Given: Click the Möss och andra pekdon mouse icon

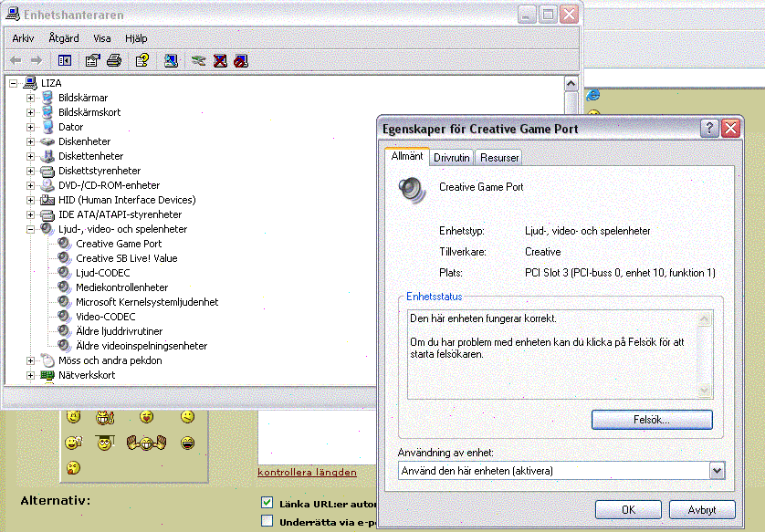Looking at the screenshot, I should tap(47, 360).
